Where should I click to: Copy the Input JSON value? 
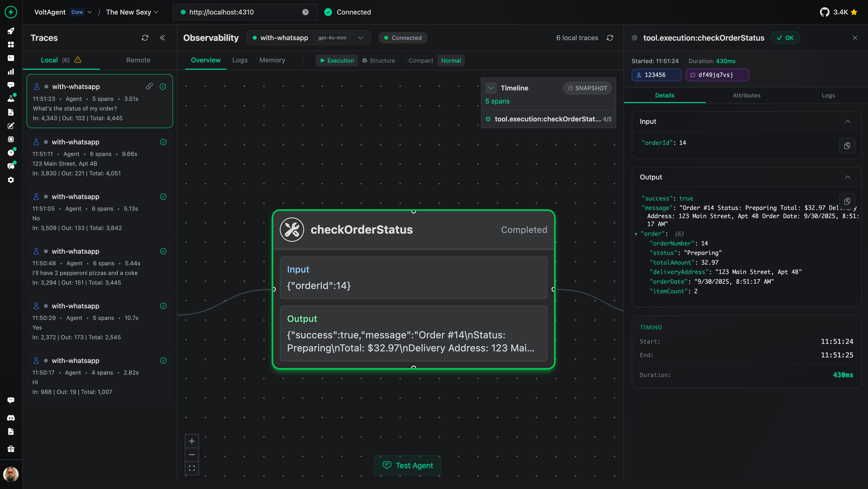coord(847,146)
